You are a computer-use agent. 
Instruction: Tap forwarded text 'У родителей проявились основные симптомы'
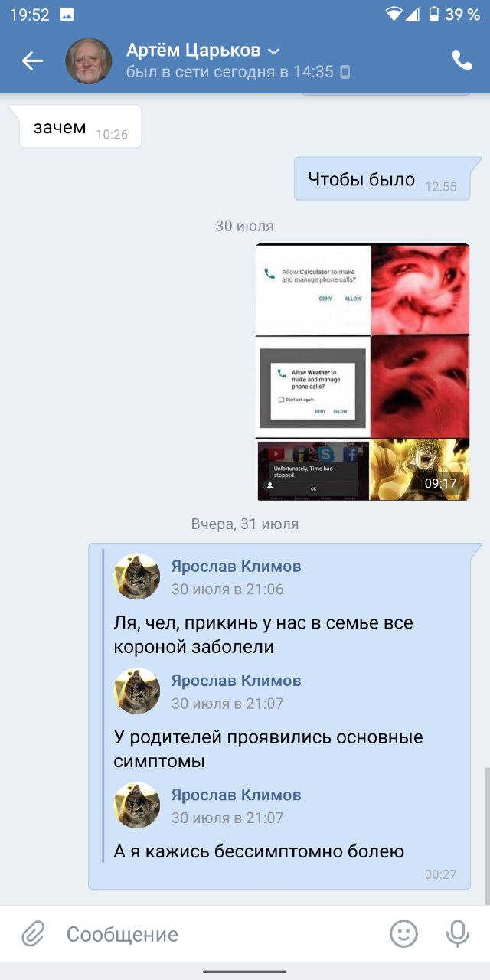coord(268,750)
